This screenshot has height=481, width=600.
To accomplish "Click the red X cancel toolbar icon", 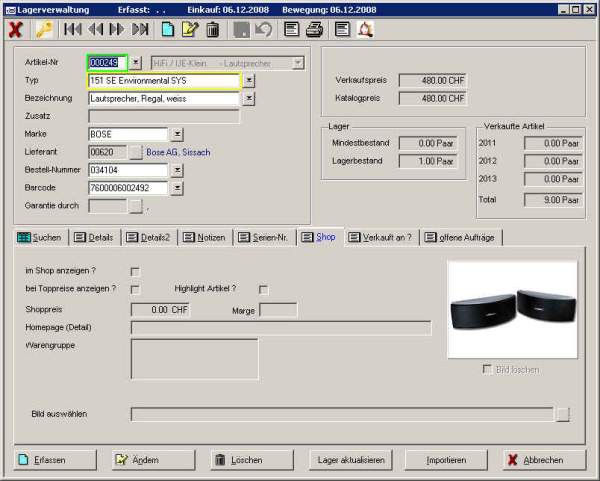I will (x=15, y=30).
